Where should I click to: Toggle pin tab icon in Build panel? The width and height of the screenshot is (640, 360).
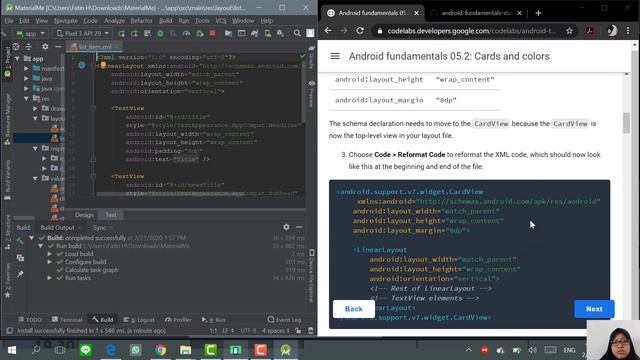[x=20, y=274]
